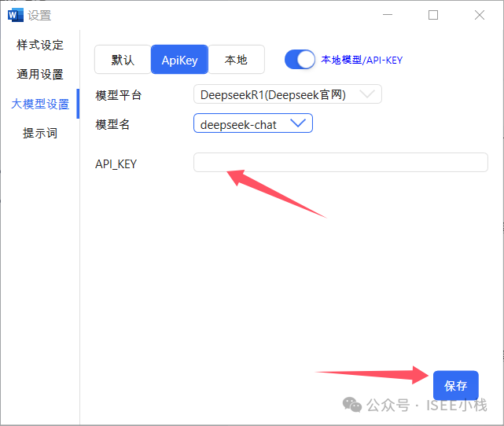Image resolution: width=504 pixels, height=426 pixels.
Task: Toggle the 本地模型/API-KEY switch
Action: [x=300, y=60]
